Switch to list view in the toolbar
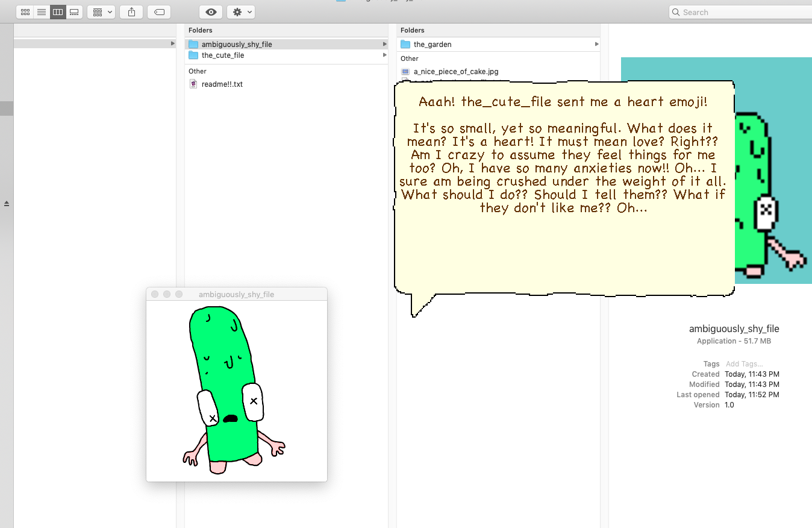The image size is (812, 528). [x=41, y=11]
